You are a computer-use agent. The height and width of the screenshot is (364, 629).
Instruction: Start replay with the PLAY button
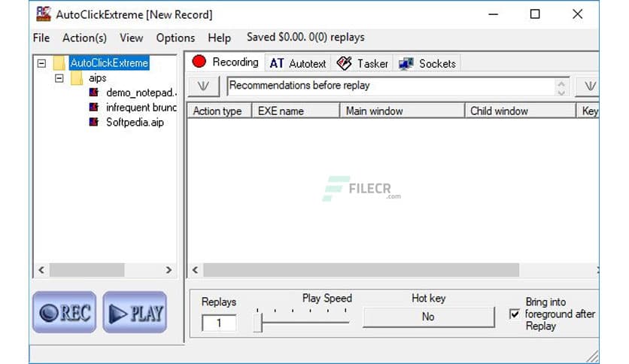tap(135, 312)
